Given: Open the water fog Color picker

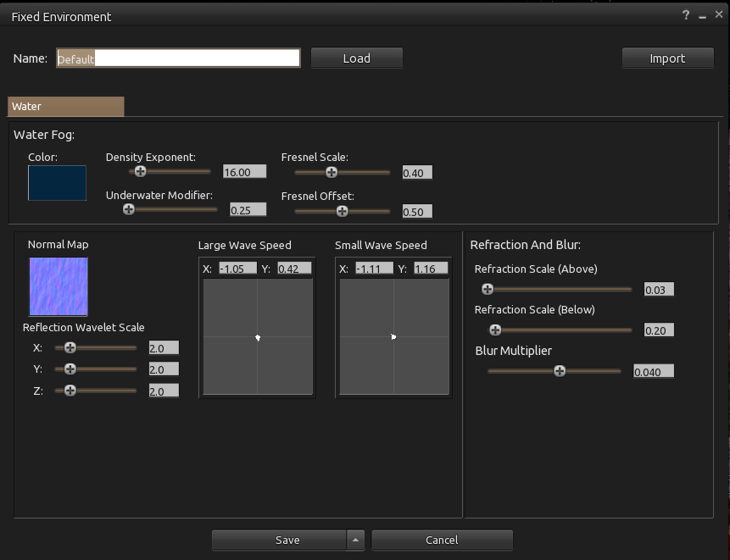Looking at the screenshot, I should coord(57,182).
